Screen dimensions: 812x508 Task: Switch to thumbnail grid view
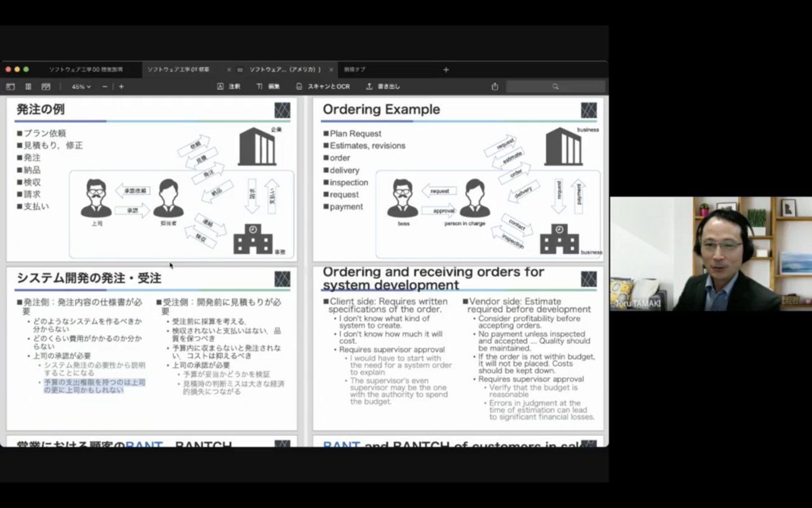(28, 86)
